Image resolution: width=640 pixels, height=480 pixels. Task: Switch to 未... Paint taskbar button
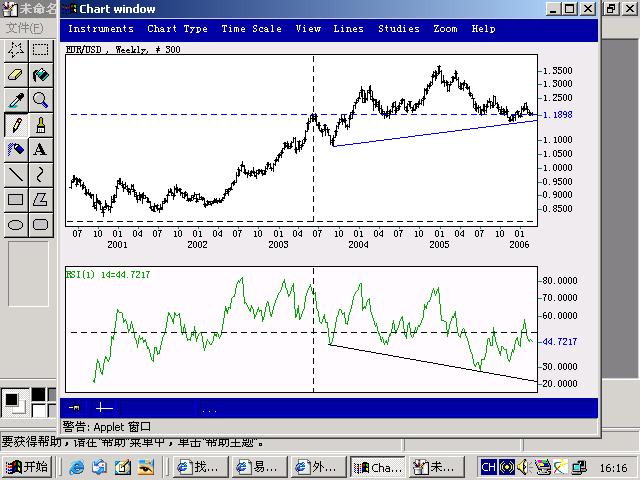(x=437, y=467)
